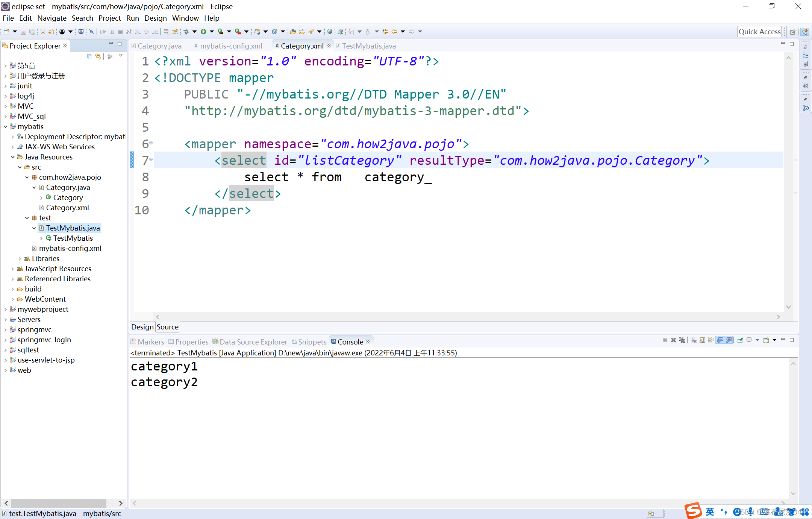
Task: Switch to the Design view tab
Action: 142,327
